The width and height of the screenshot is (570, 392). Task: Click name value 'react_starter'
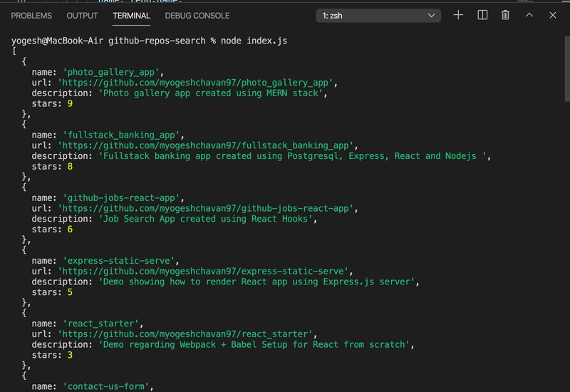pos(100,324)
